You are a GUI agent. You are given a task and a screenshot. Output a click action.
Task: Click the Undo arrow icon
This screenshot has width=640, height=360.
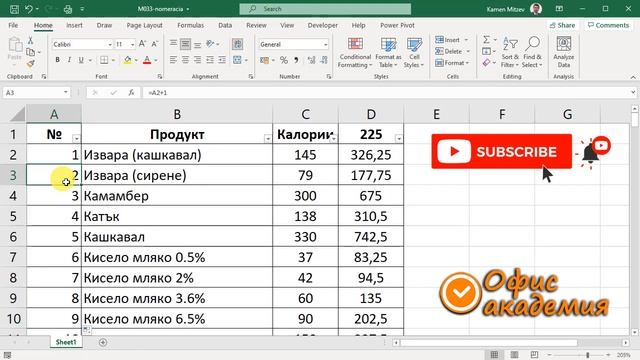[x=29, y=9]
